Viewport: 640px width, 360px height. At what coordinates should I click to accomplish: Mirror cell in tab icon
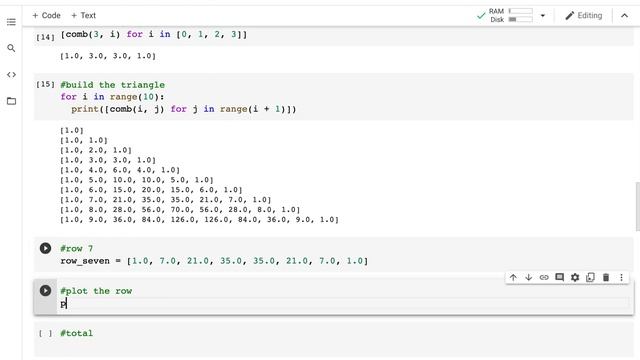[590, 278]
